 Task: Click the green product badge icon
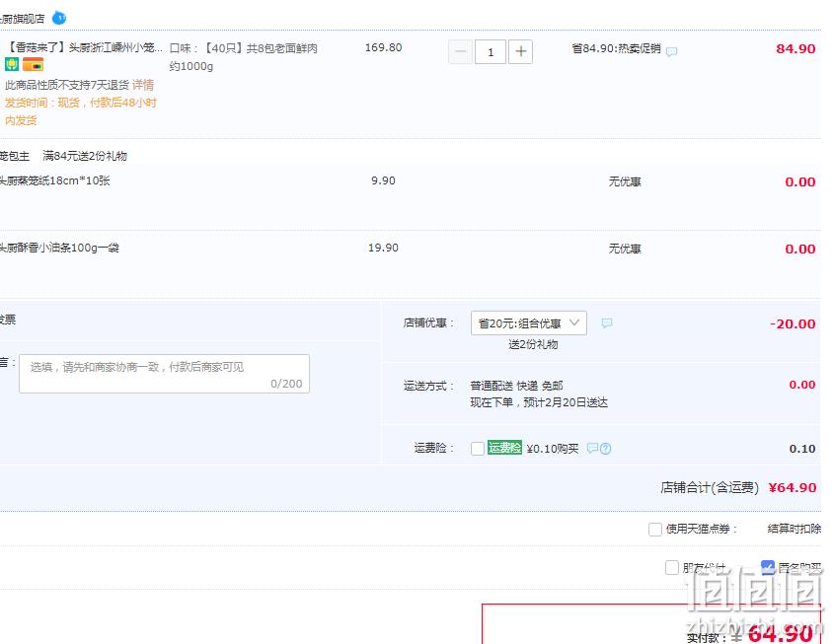[12, 65]
